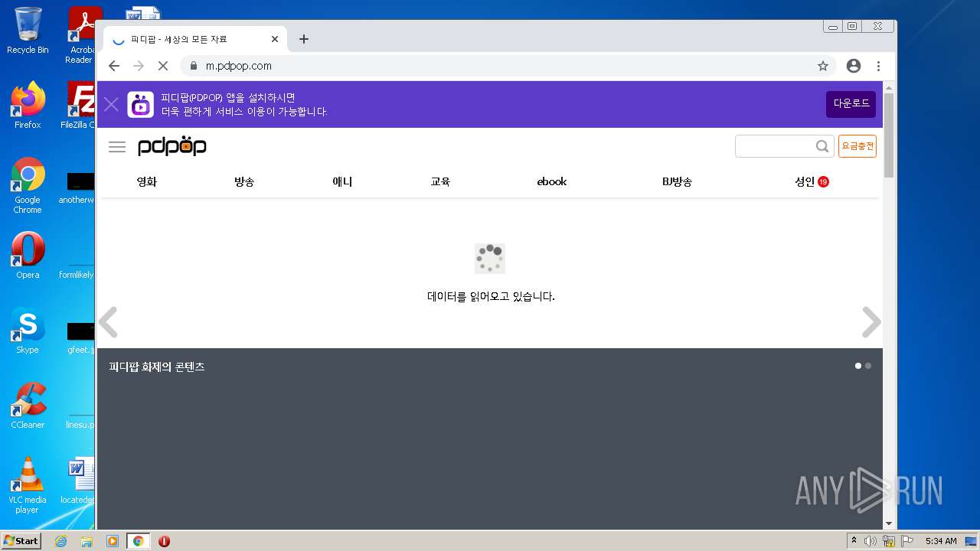Open file explorer from taskbar
The image size is (980, 551).
87,541
